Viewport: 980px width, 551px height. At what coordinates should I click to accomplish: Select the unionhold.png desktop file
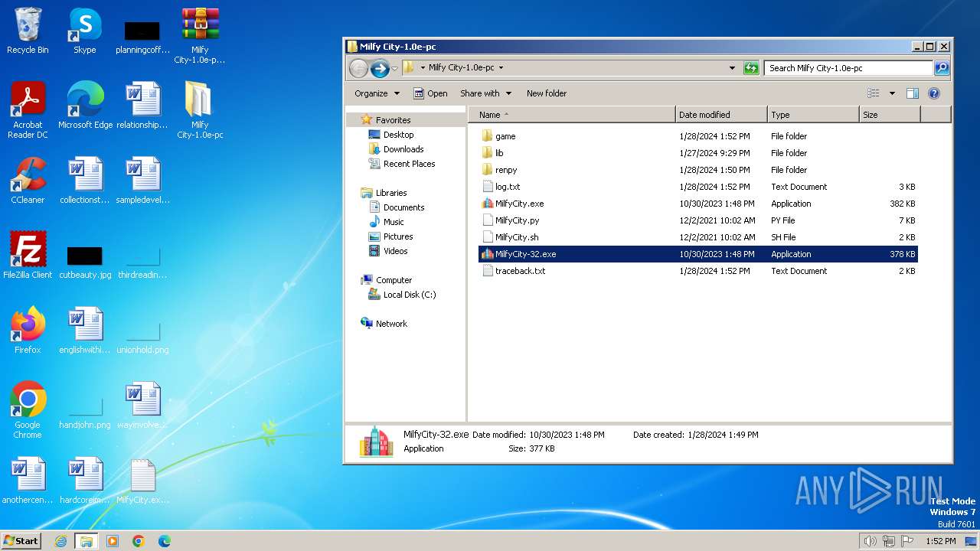click(x=142, y=336)
